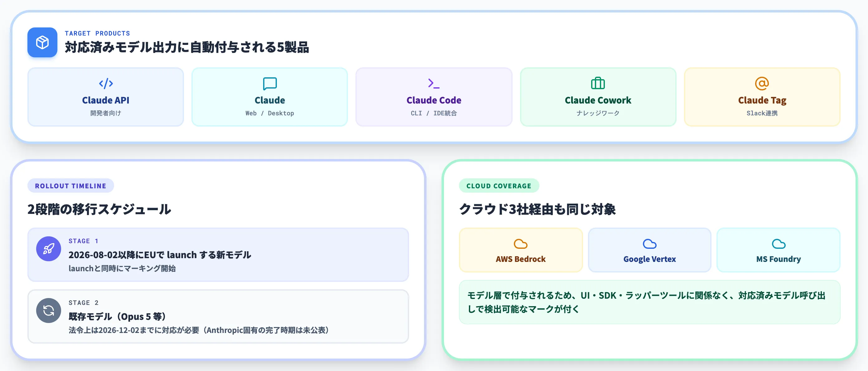
Task: Click the heading 2段階の移行スケジュール
Action: pyautogui.click(x=99, y=209)
